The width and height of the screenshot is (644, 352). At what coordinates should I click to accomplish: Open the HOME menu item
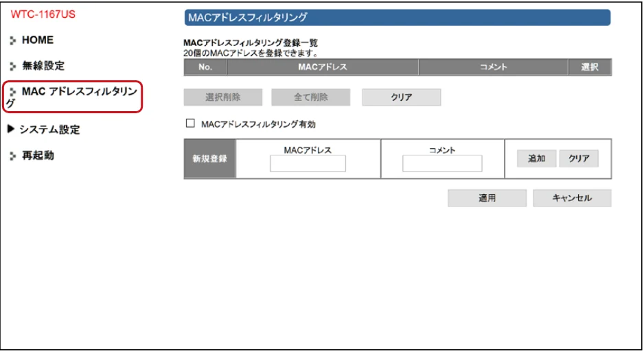click(x=37, y=40)
